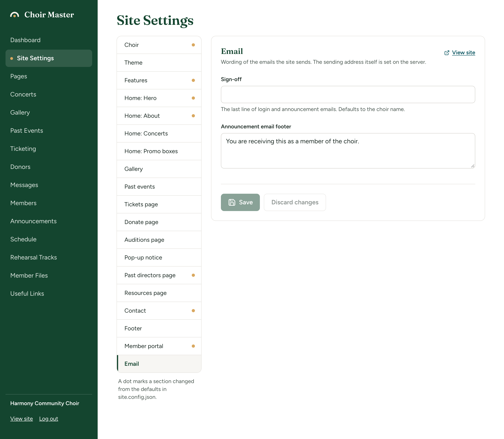Open Schedule in the sidebar
The height and width of the screenshot is (439, 504).
49,239
